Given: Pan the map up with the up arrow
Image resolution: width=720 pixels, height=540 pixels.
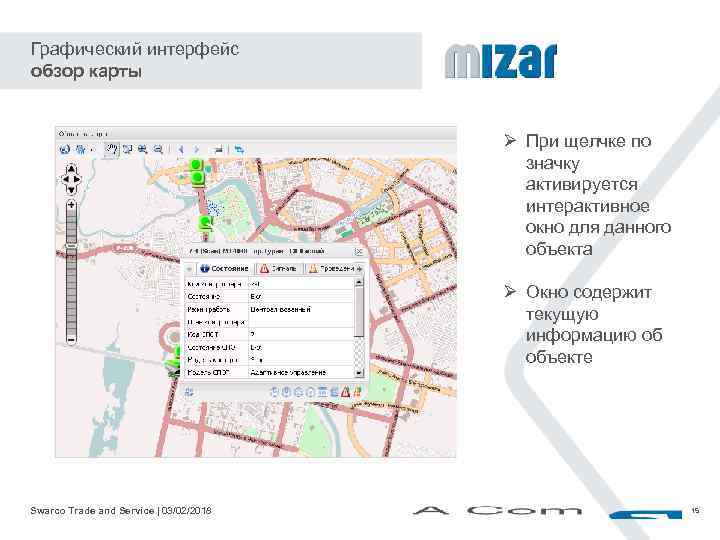Looking at the screenshot, I should coord(71,169).
